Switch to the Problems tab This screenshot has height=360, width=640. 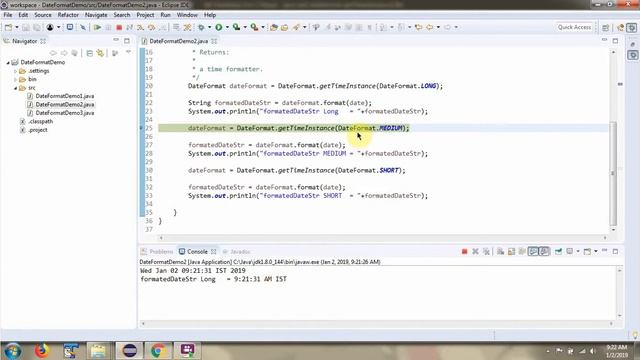(x=158, y=251)
